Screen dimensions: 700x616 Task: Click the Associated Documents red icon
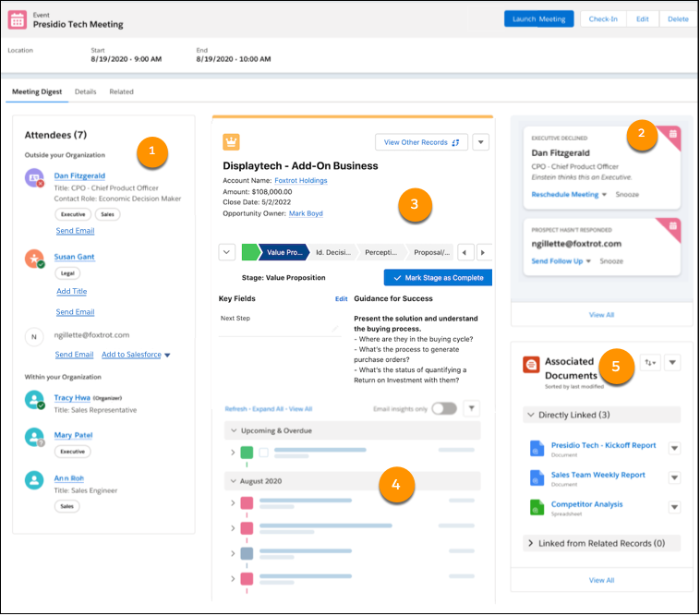(x=531, y=365)
